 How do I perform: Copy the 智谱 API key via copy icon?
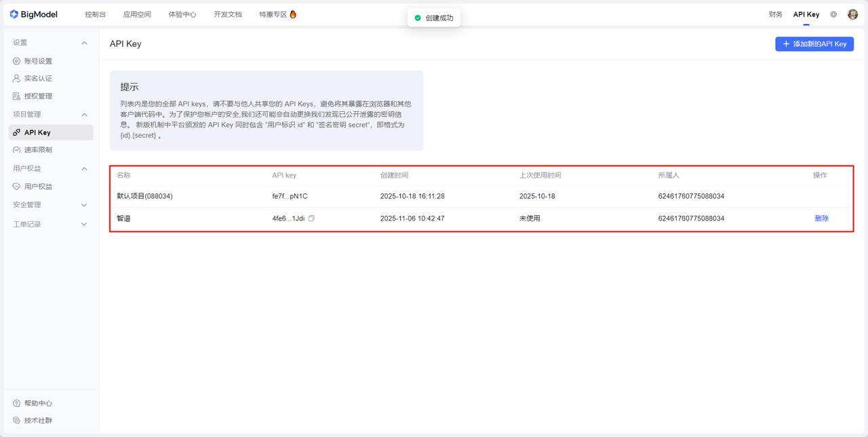[x=311, y=218]
